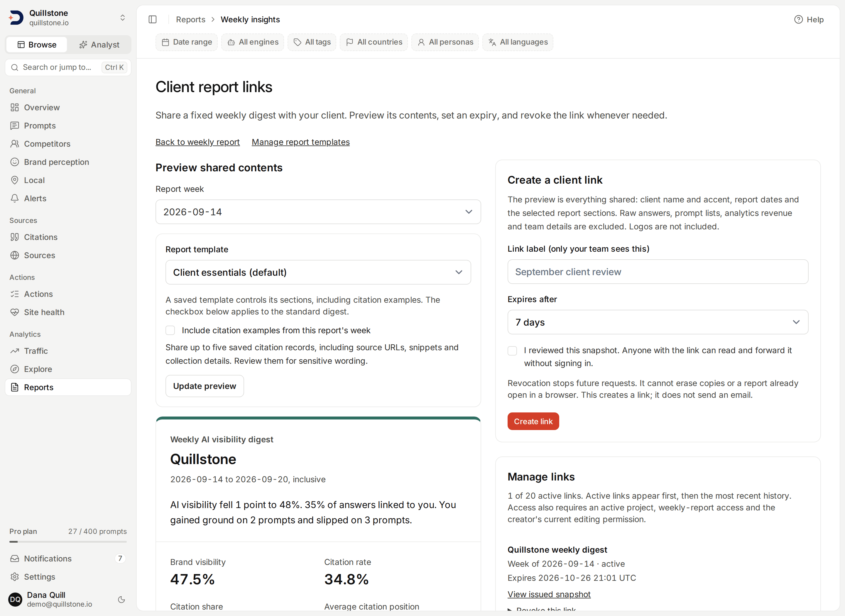Click the Settings gear icon
845x616 pixels.
pyautogui.click(x=15, y=577)
